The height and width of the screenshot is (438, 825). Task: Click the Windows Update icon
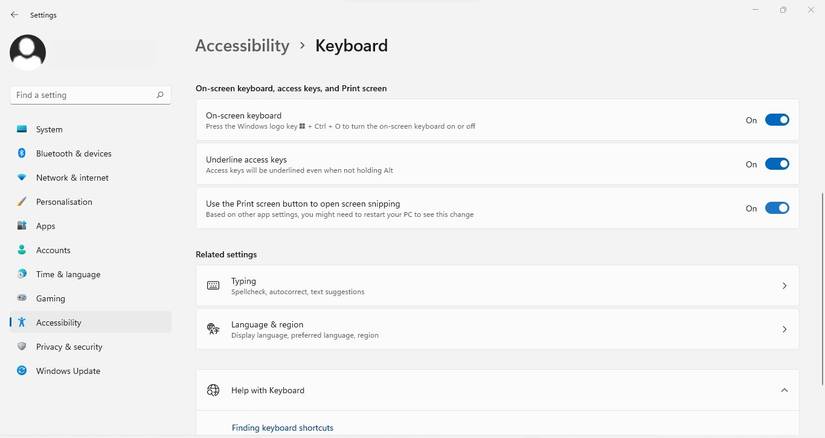(x=22, y=371)
